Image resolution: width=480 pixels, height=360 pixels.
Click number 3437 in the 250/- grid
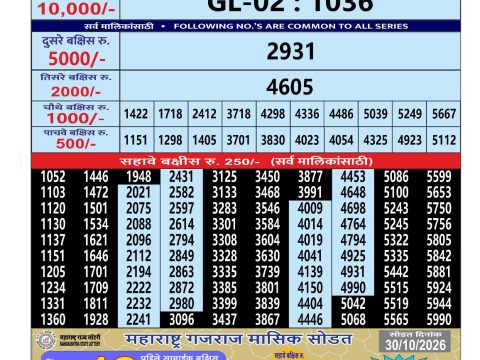pyautogui.click(x=225, y=320)
